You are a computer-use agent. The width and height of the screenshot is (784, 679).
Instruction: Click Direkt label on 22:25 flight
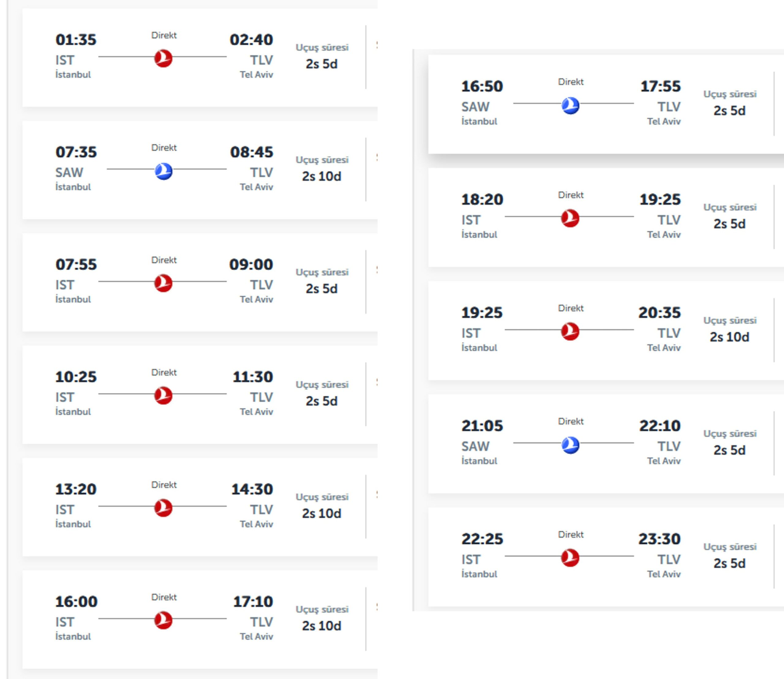tap(571, 534)
